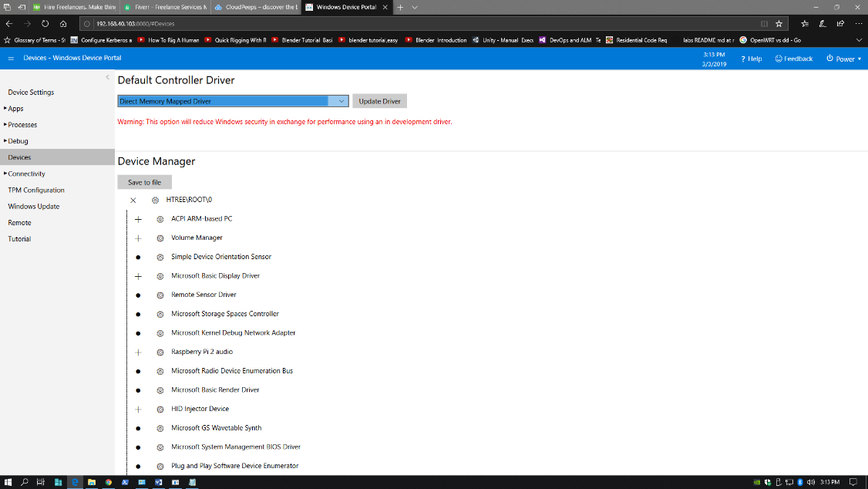Open a new browser tab
Viewport: 868px width, 489px height.
pos(400,7)
